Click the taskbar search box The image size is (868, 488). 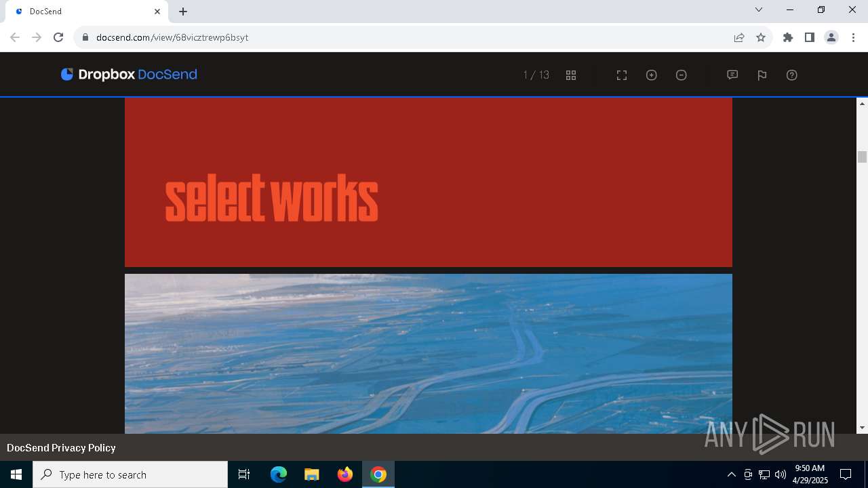click(x=130, y=474)
